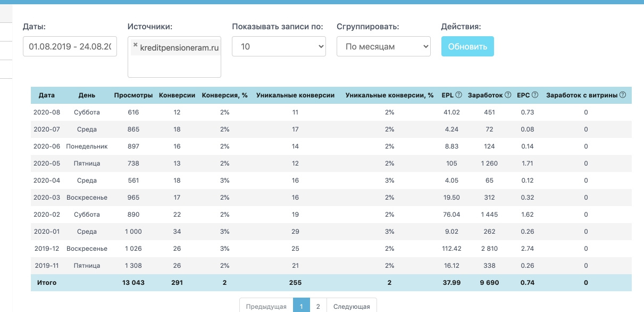
Task: Select the 2019-11 date cell
Action: [47, 266]
